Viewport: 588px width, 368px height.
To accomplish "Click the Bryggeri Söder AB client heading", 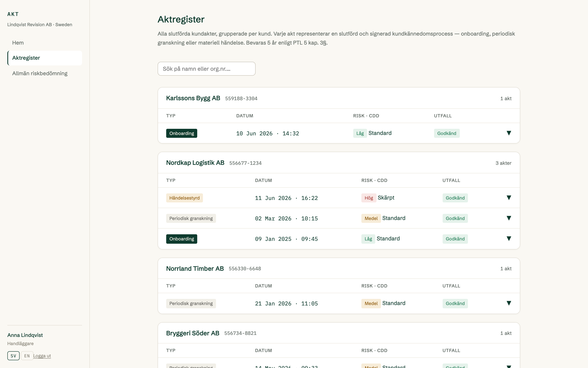I will point(193,333).
